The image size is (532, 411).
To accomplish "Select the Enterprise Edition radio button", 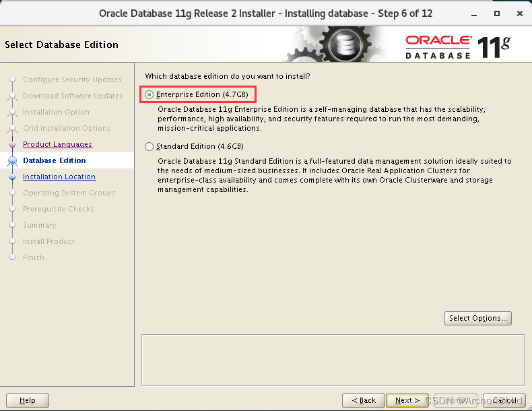I will (149, 95).
